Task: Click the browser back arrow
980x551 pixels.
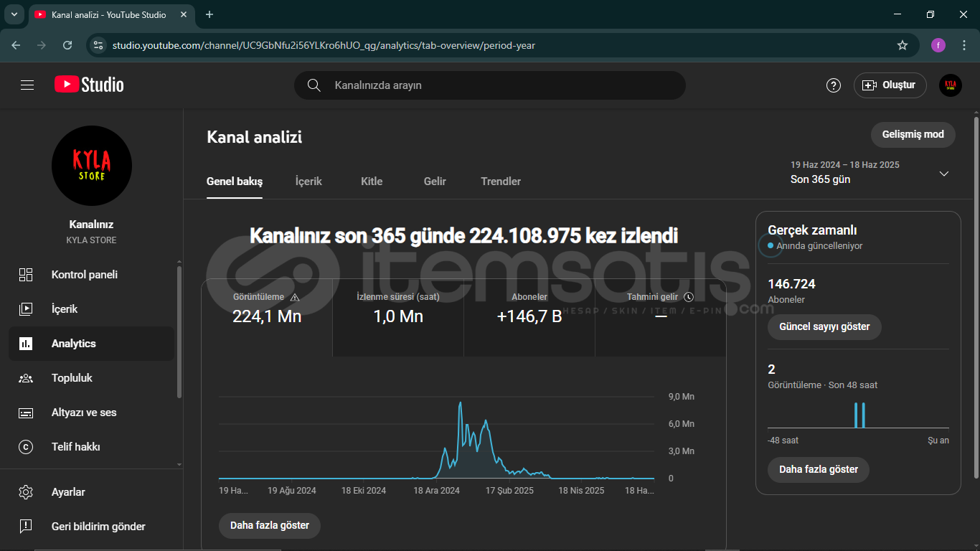Action: pos(16,45)
